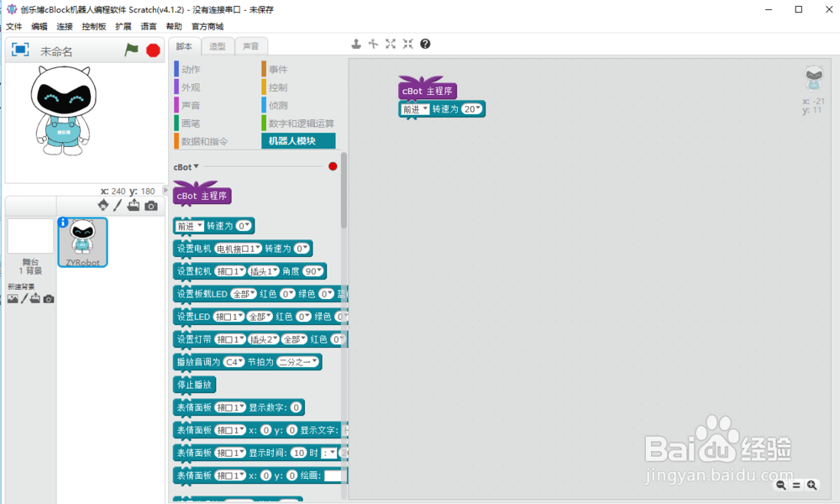Viewport: 840px width, 504px height.
Task: Open the 帮助 menu
Action: click(x=174, y=26)
